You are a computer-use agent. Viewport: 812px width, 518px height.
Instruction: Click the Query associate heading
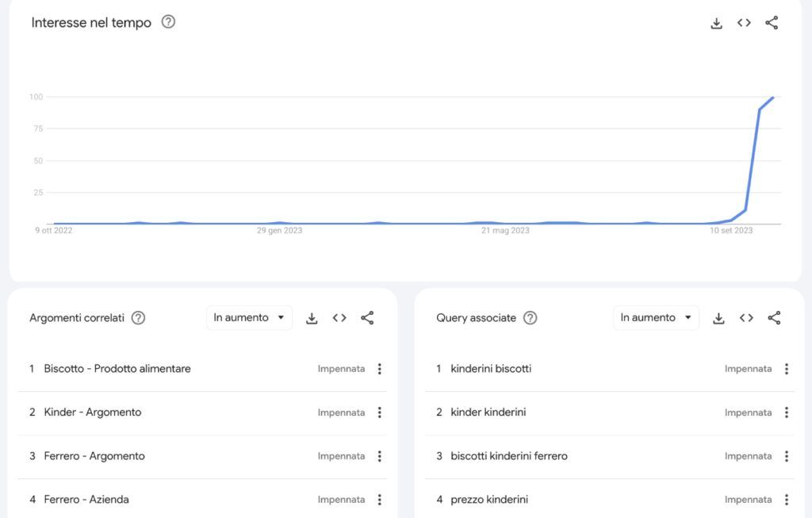[x=476, y=317]
